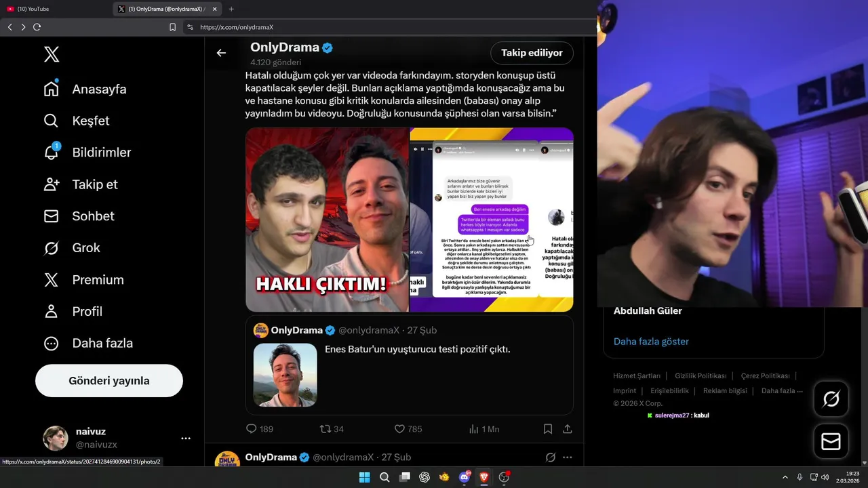Open Discord from the taskbar
Image resolution: width=868 pixels, height=488 pixels.
[x=465, y=477]
